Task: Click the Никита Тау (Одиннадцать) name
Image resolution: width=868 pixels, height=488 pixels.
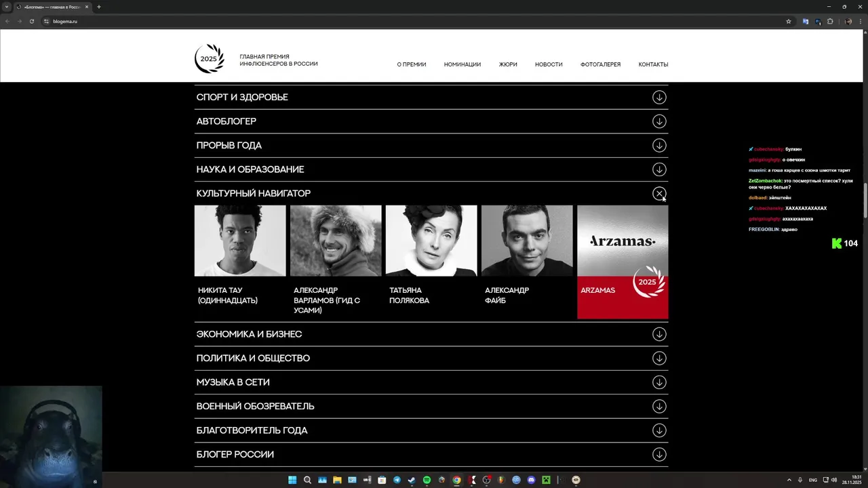Action: point(228,296)
